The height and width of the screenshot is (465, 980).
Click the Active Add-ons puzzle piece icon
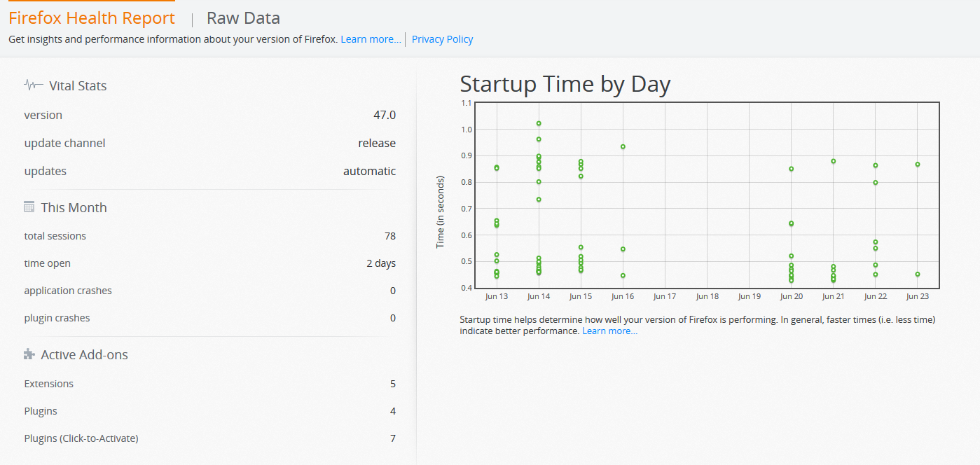pyautogui.click(x=29, y=354)
